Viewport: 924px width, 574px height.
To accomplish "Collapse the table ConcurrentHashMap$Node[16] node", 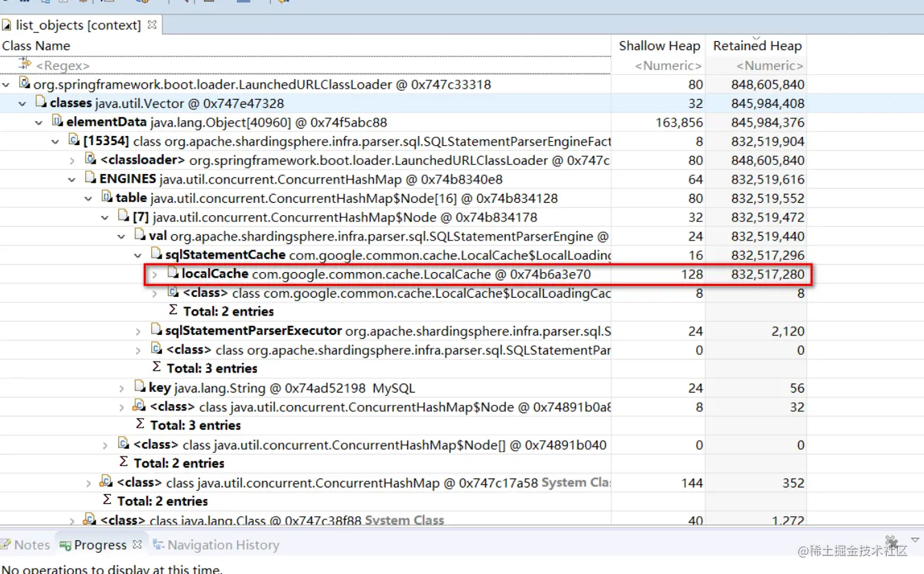I will click(x=89, y=199).
